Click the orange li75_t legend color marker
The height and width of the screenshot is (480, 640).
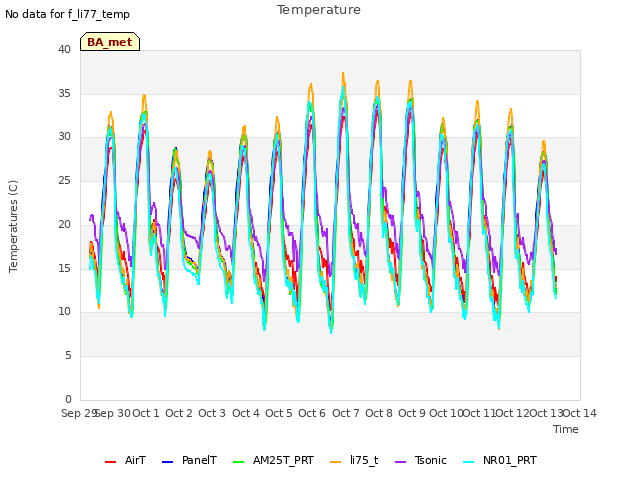pos(336,462)
